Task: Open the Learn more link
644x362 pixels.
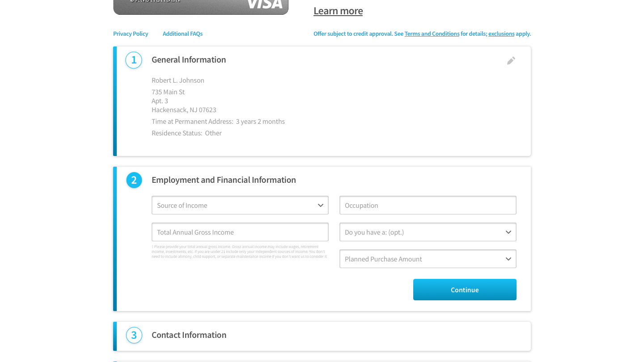Action: 338,11
